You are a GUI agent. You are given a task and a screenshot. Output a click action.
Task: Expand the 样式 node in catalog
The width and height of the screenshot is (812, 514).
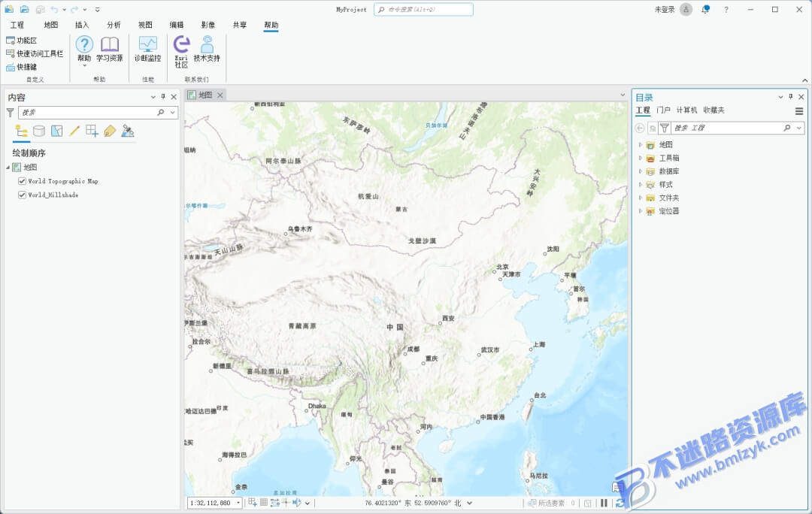640,184
